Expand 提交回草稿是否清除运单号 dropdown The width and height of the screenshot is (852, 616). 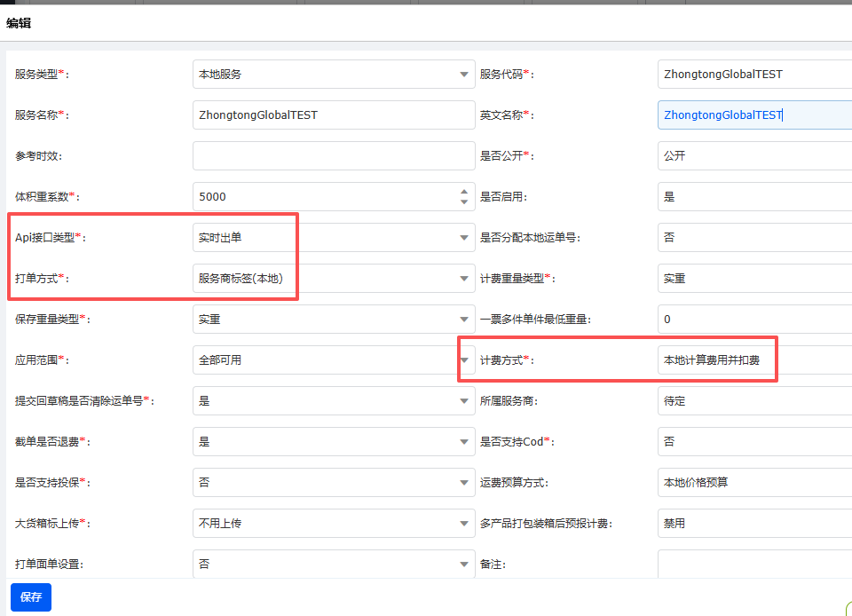point(463,401)
